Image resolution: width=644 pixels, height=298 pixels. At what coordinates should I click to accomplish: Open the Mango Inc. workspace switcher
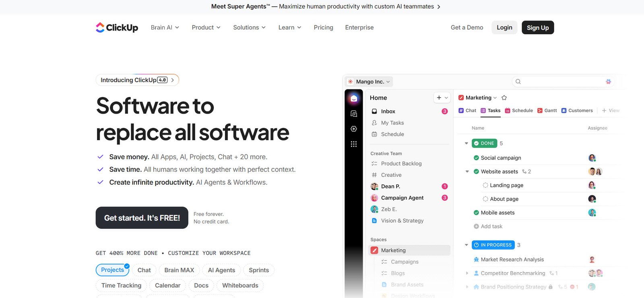[x=369, y=81]
